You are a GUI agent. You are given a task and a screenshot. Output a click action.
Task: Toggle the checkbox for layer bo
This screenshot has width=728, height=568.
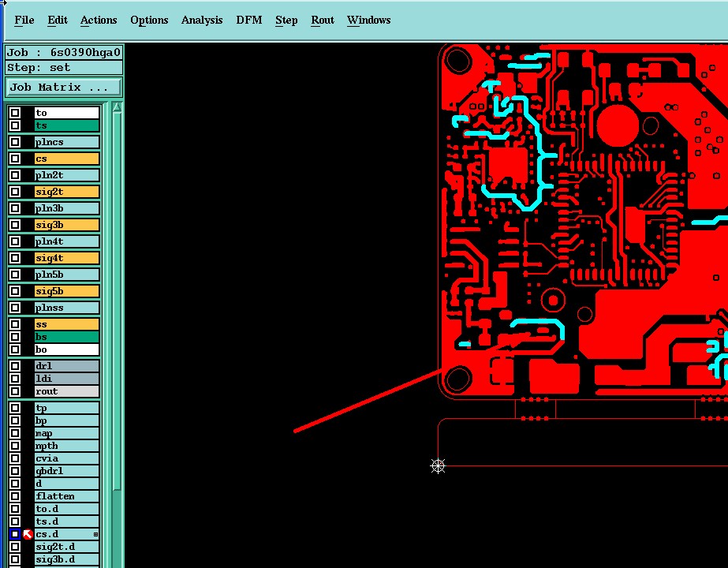(x=15, y=349)
